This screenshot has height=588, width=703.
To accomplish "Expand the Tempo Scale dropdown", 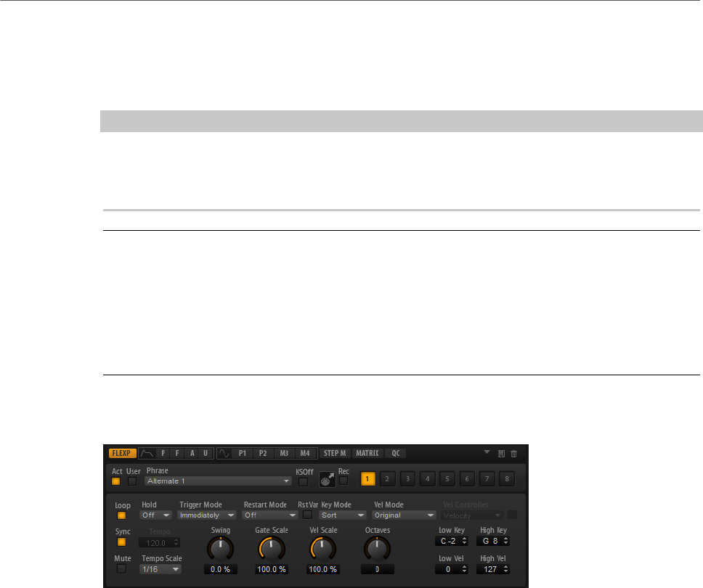I will click(x=160, y=569).
